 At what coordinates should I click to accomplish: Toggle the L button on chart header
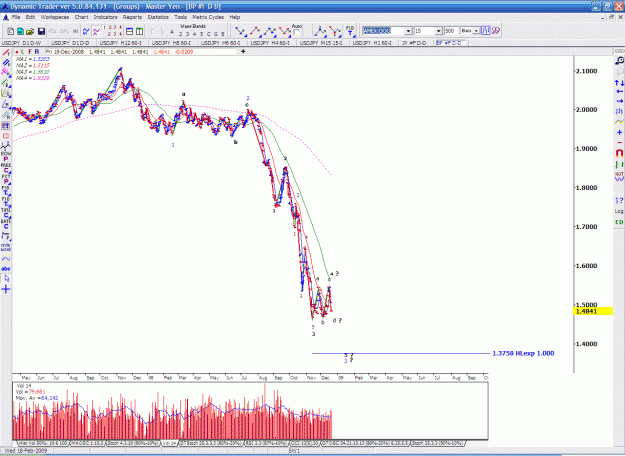click(x=23, y=52)
